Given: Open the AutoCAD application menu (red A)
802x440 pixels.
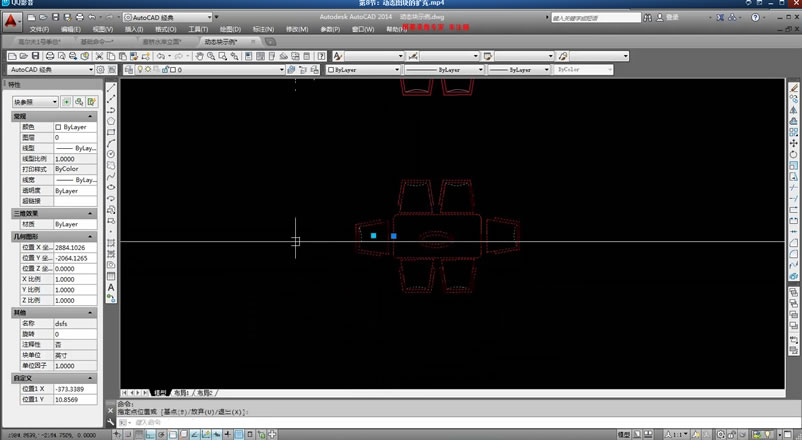Looking at the screenshot, I should point(11,21).
